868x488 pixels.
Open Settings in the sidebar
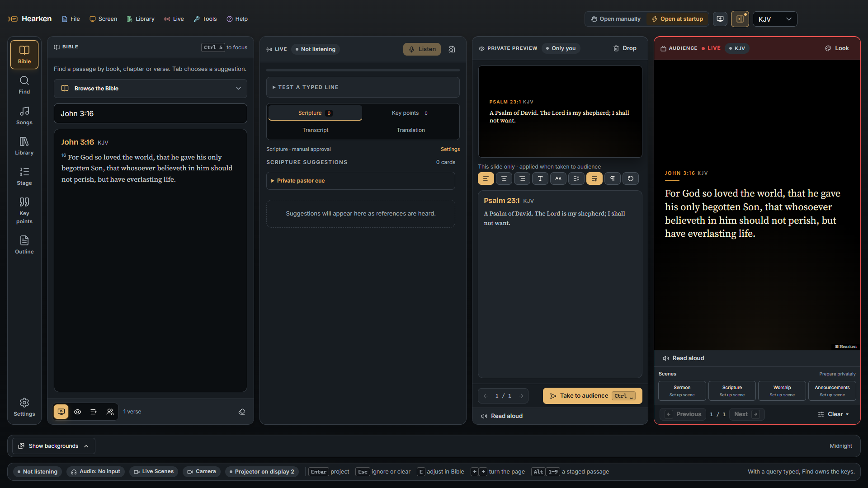tap(24, 407)
